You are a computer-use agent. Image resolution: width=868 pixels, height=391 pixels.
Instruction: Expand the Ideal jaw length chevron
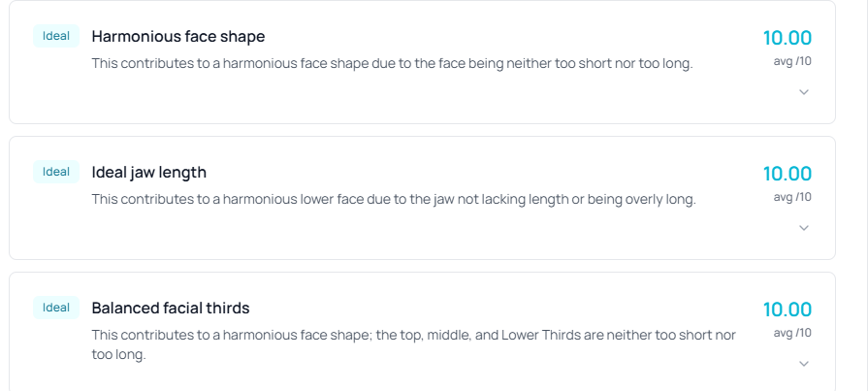pos(803,228)
